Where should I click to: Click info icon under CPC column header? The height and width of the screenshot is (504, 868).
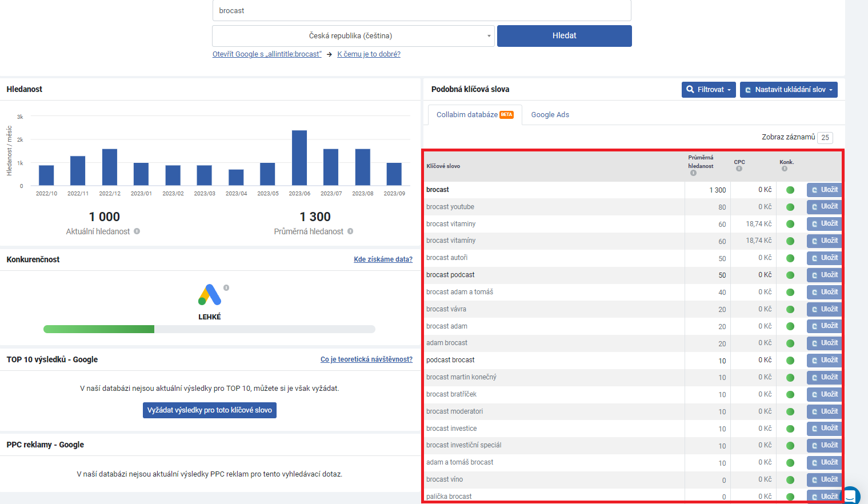739,169
